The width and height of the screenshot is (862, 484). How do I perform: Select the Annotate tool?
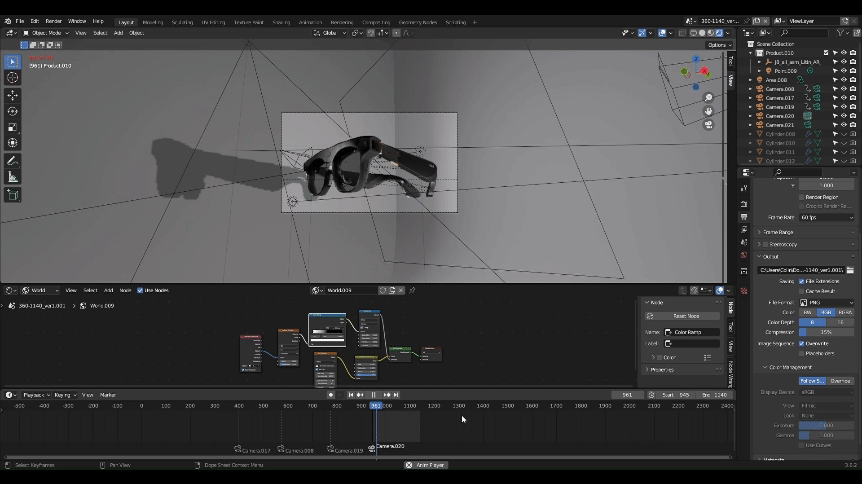(12, 161)
